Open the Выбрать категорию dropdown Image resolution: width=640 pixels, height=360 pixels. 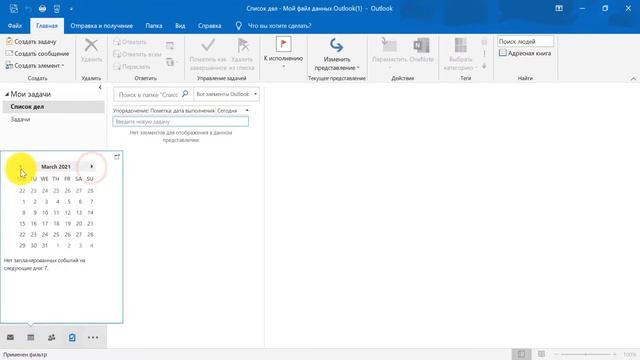[460, 54]
